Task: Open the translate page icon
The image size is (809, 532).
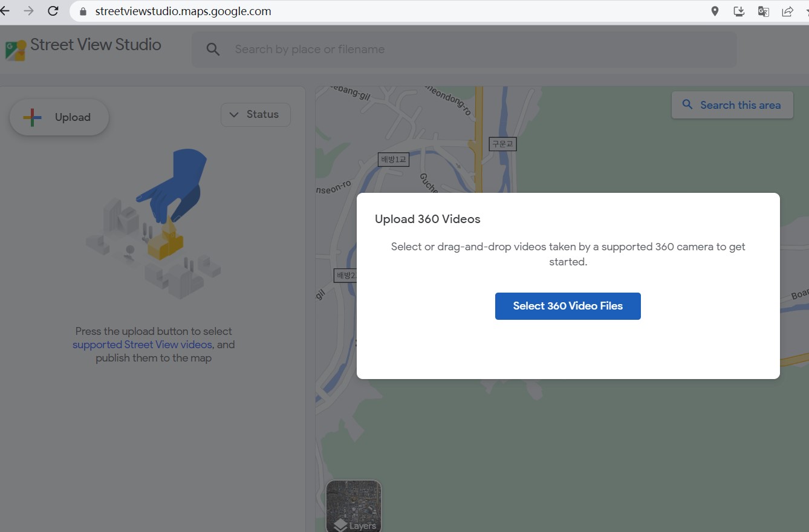Action: click(x=763, y=11)
